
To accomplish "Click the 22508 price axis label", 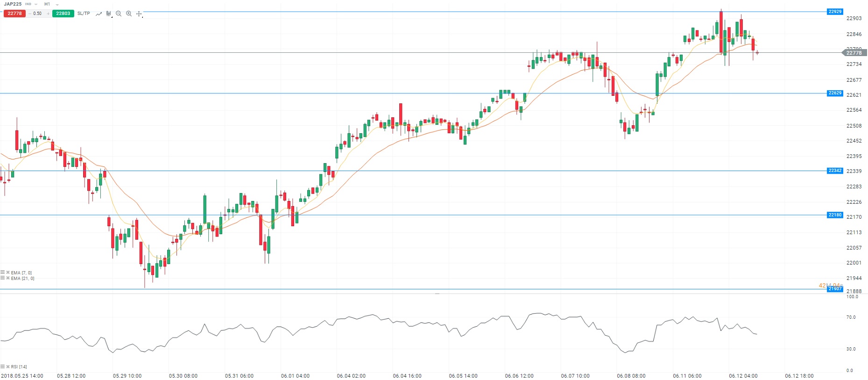I will (x=854, y=126).
